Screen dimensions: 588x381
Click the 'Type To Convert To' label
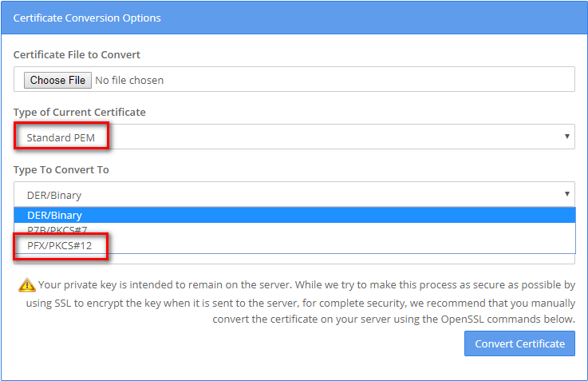click(x=61, y=169)
